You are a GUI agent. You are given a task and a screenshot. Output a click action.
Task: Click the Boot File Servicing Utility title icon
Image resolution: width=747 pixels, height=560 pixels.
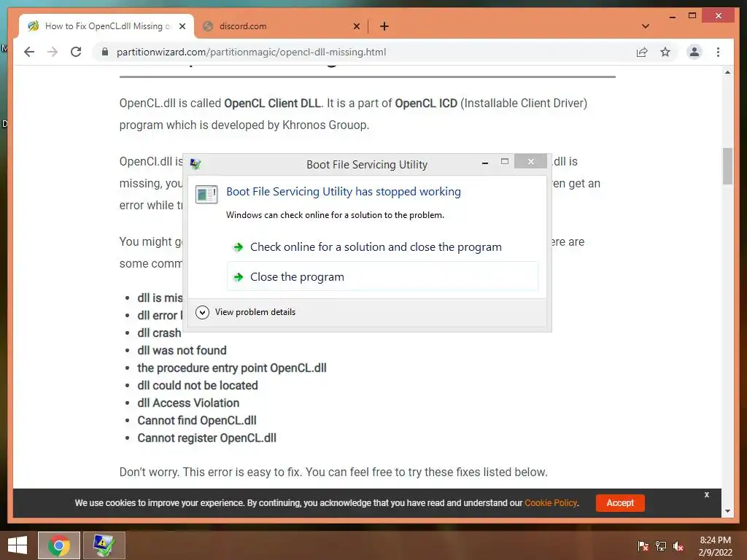pos(196,164)
